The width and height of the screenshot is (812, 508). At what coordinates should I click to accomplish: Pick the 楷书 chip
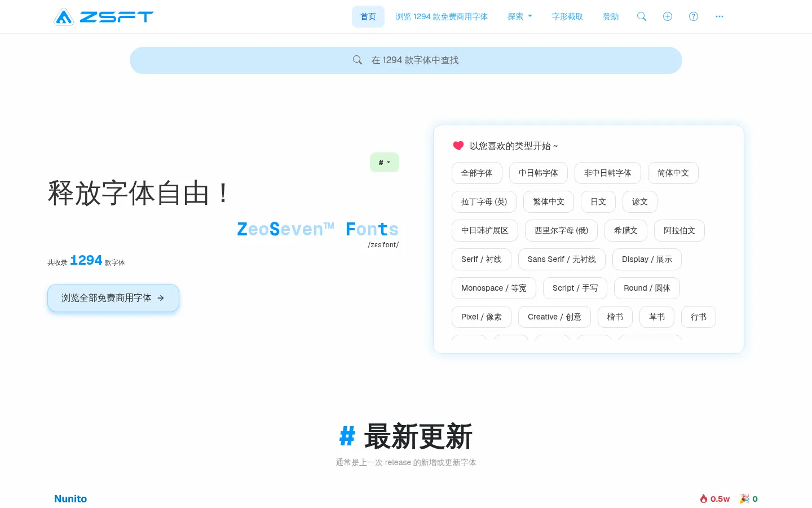click(x=615, y=317)
